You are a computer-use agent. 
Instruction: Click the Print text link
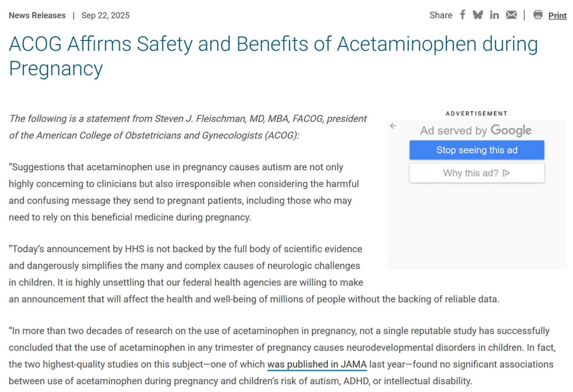coord(557,15)
